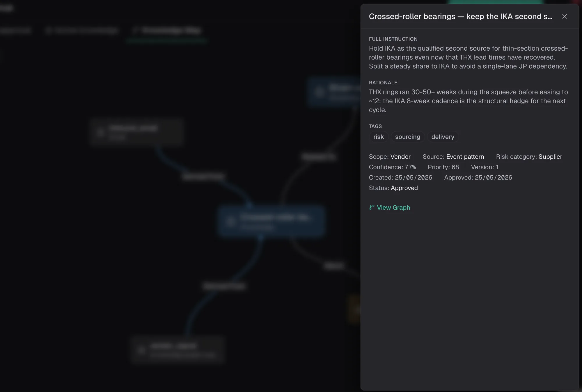Click the 'Approved: 25/05/2026' date

tap(494, 178)
